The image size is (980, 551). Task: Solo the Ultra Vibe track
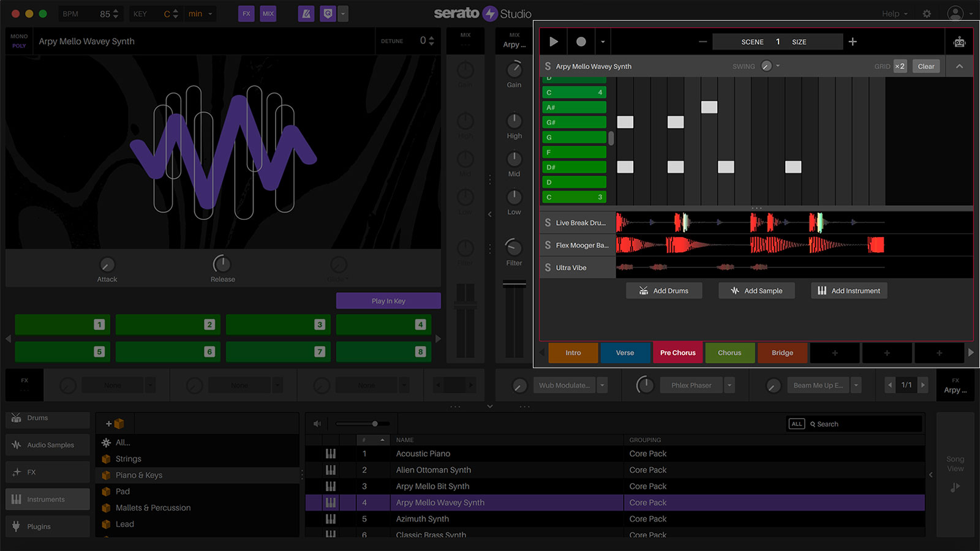(x=548, y=268)
